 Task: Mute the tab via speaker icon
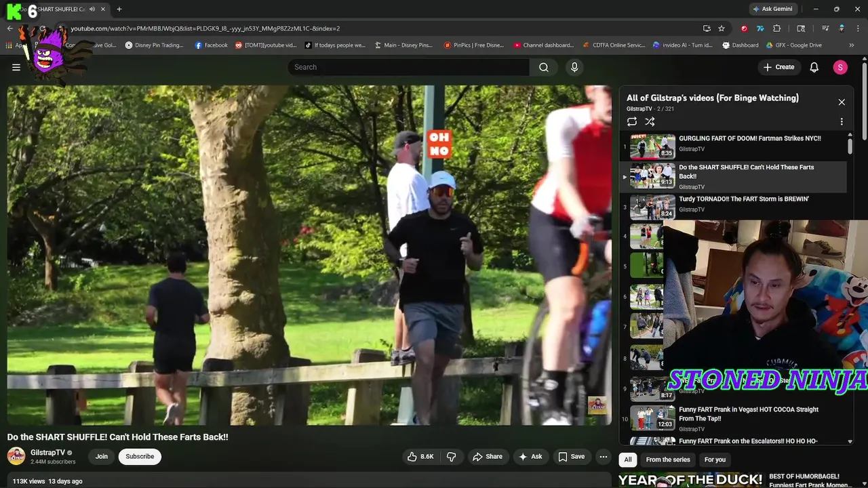pos(92,9)
